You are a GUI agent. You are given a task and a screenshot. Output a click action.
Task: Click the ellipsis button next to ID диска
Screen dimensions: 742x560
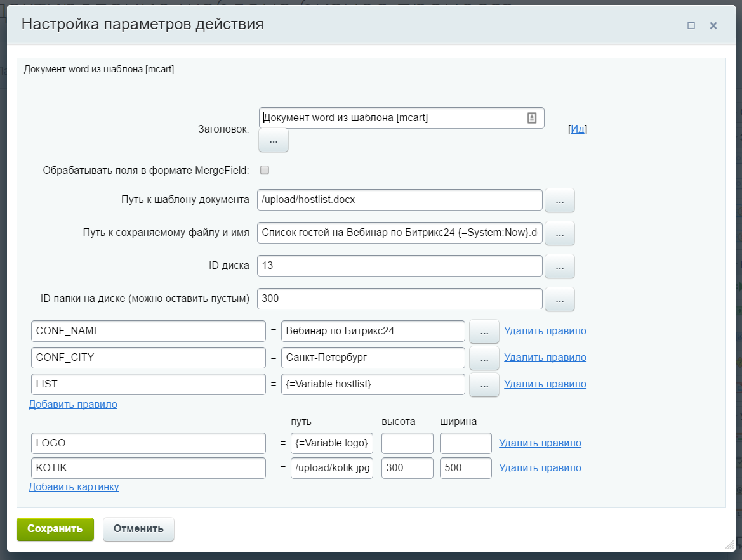click(x=559, y=266)
